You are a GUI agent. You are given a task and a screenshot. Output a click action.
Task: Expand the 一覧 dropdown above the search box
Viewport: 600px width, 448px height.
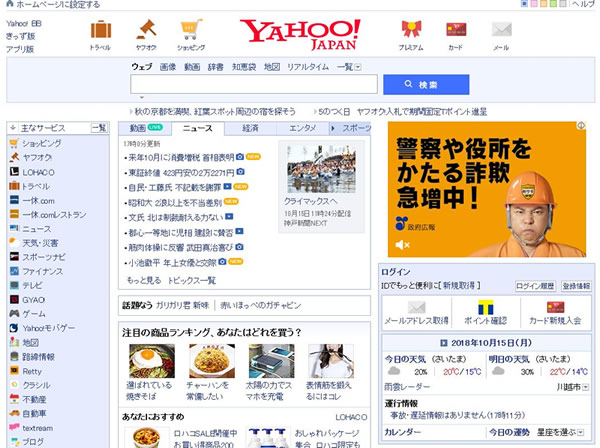(x=347, y=67)
